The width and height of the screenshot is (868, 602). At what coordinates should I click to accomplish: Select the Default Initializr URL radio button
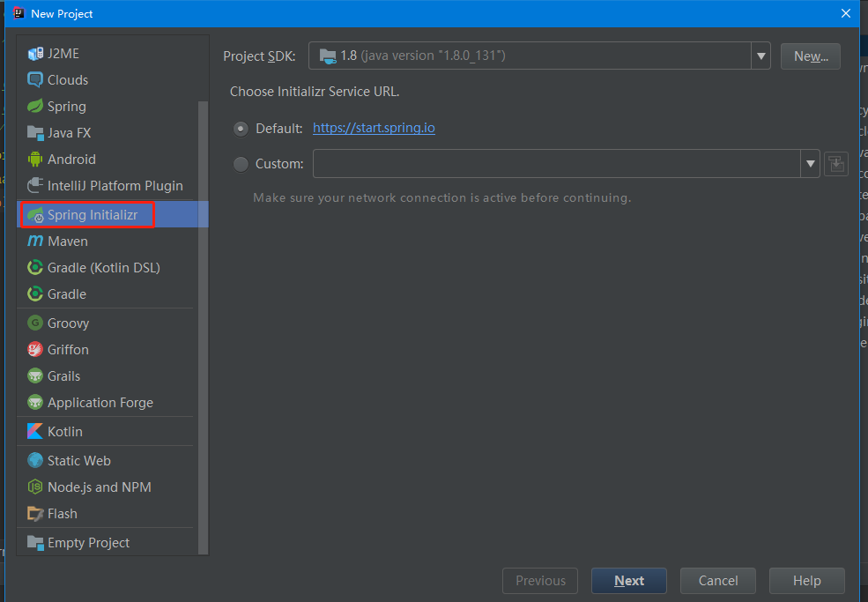[x=241, y=129]
